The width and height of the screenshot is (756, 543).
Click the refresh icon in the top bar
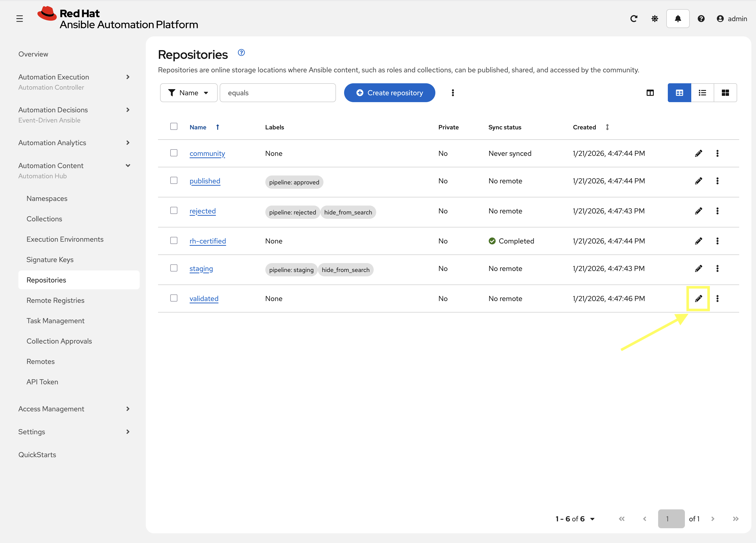(634, 19)
